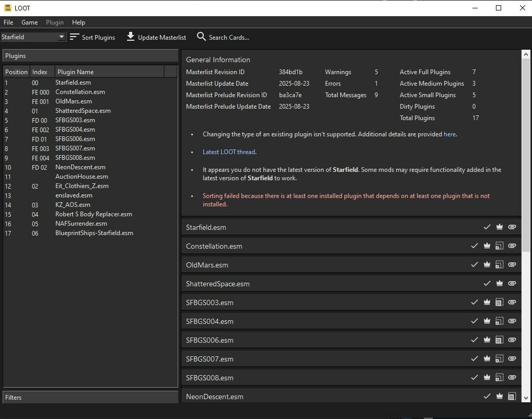Open the File menu
This screenshot has height=419, width=532.
(x=8, y=22)
